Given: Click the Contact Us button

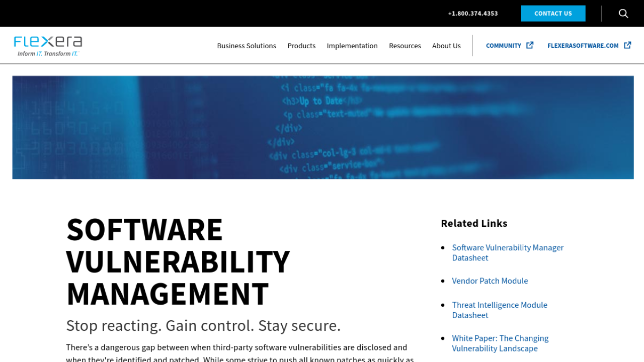Looking at the screenshot, I should pyautogui.click(x=553, y=14).
